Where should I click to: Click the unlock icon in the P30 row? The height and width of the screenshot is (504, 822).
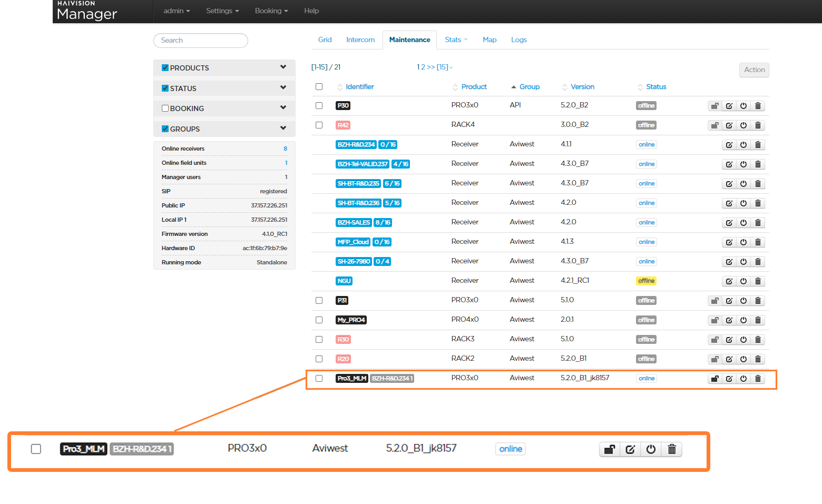click(715, 106)
